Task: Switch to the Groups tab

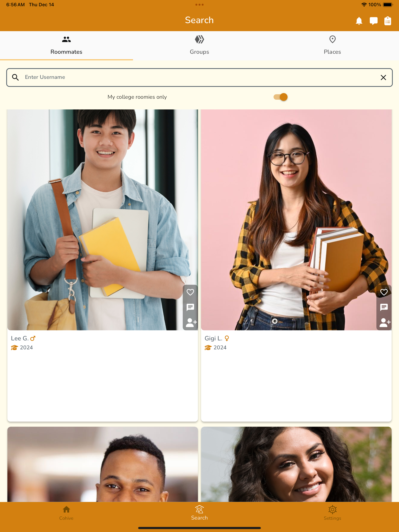Action: point(199,45)
